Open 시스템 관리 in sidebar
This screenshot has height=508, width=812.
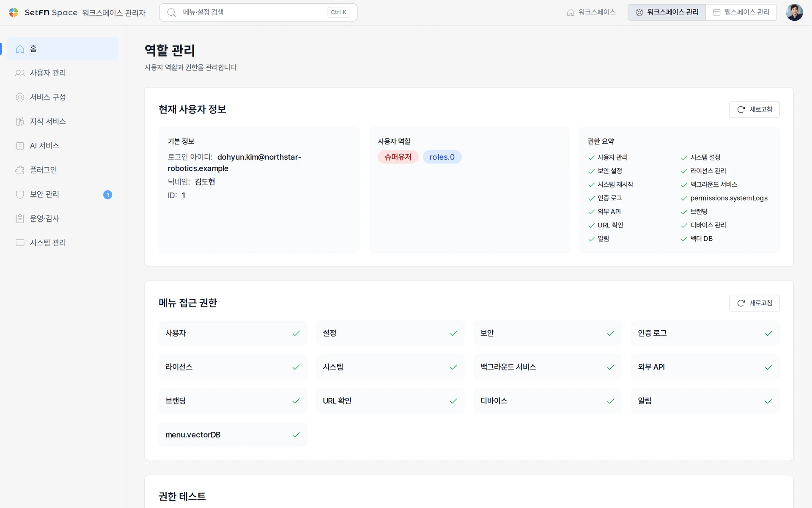(63, 243)
